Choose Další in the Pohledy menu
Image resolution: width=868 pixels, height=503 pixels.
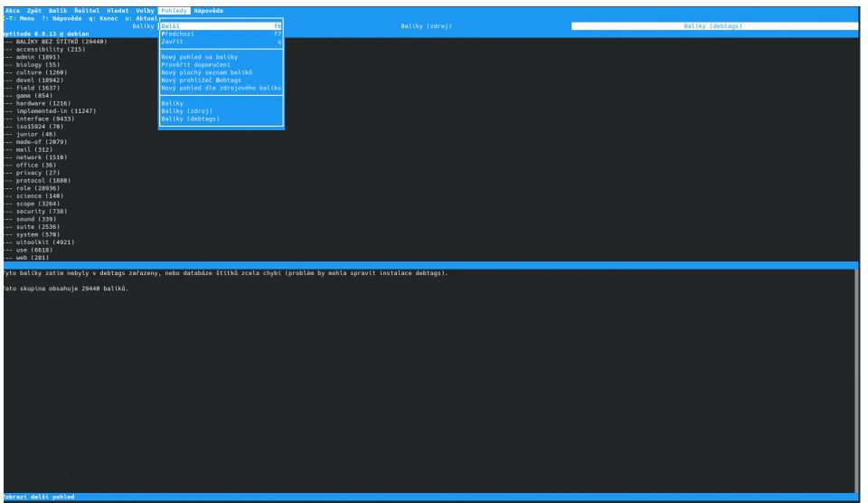221,26
